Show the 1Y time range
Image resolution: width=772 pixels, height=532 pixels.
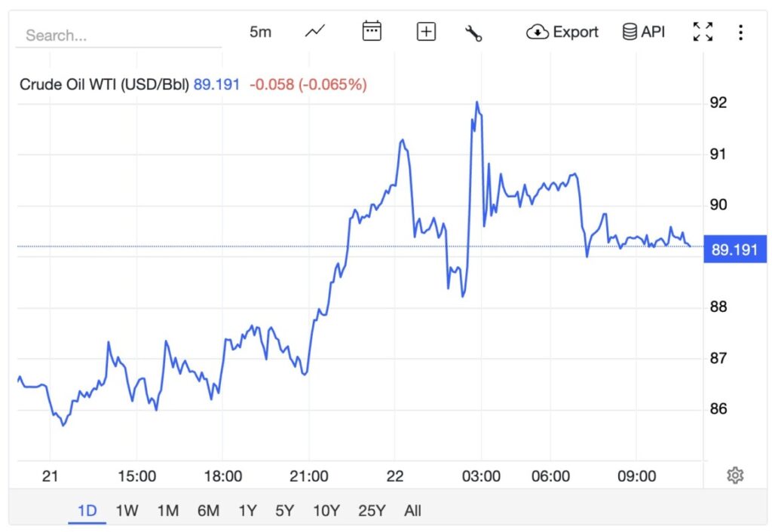pos(247,510)
